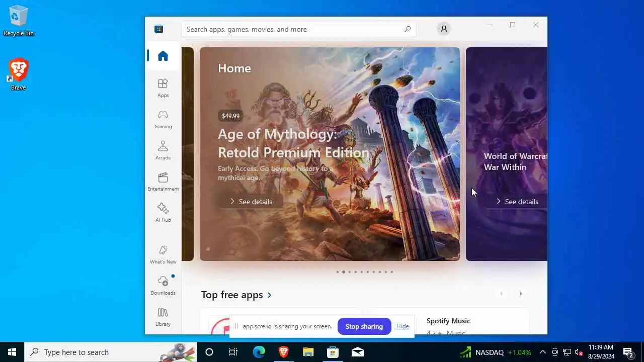Launch Brave browser from taskbar
Viewport: 644px width, 362px height.
point(284,352)
